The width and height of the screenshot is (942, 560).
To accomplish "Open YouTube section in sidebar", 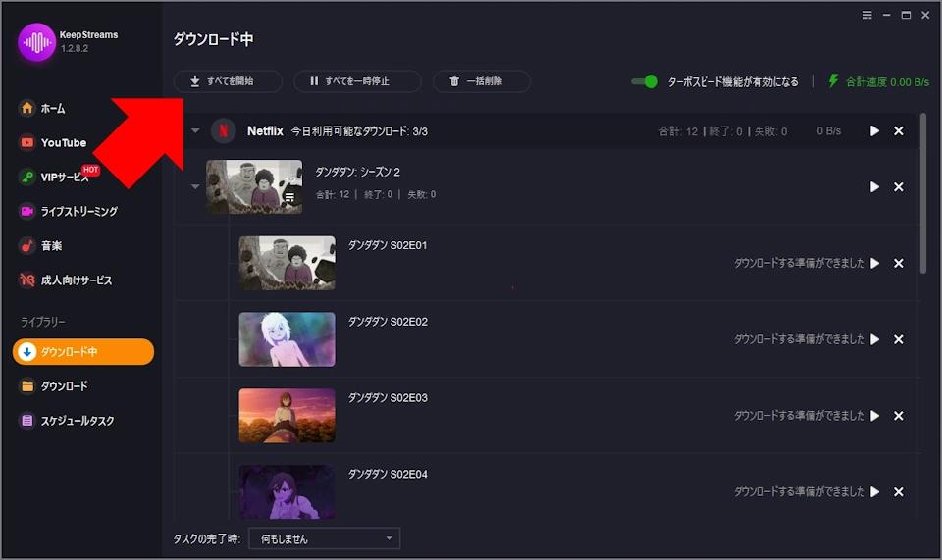I will click(x=63, y=142).
